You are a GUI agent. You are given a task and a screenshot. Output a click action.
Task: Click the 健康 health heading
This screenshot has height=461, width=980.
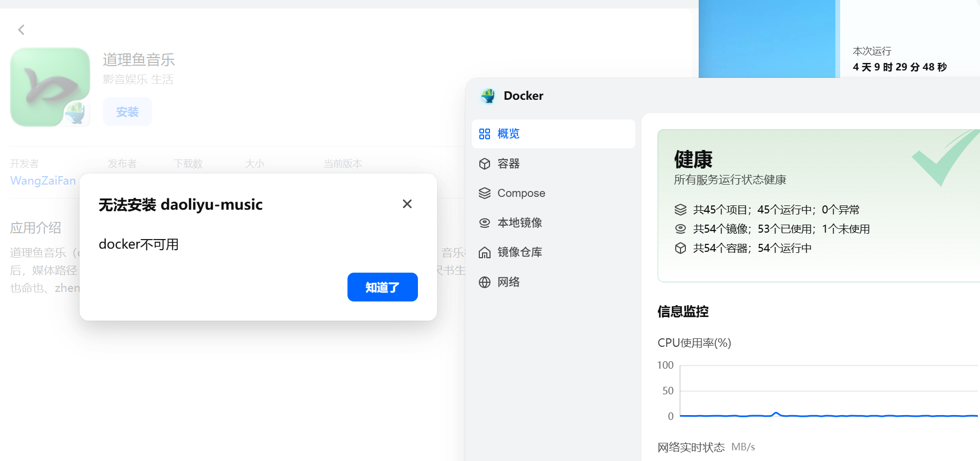pos(693,159)
